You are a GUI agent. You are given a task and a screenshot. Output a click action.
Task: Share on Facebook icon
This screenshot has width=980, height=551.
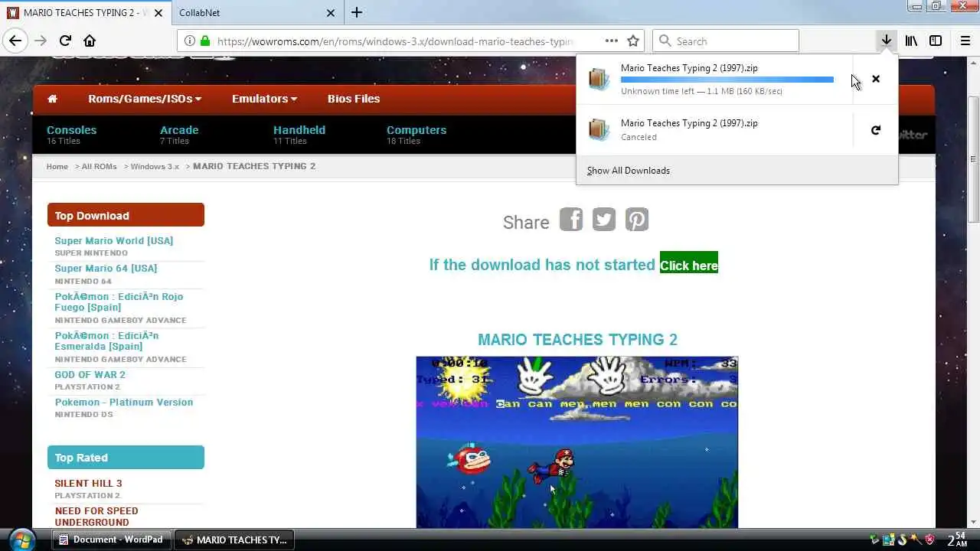click(571, 220)
